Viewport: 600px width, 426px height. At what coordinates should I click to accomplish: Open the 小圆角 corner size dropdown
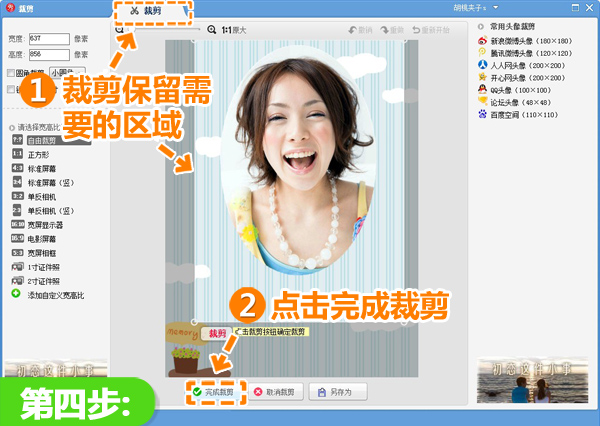click(x=67, y=72)
